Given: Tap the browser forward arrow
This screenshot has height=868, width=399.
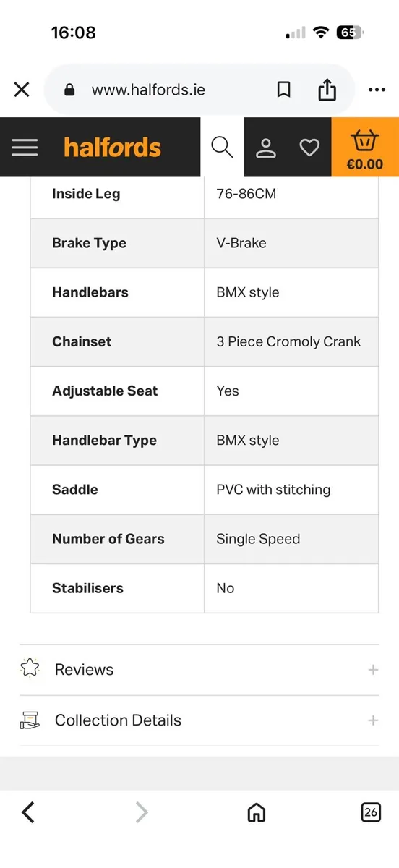Looking at the screenshot, I should (x=142, y=812).
